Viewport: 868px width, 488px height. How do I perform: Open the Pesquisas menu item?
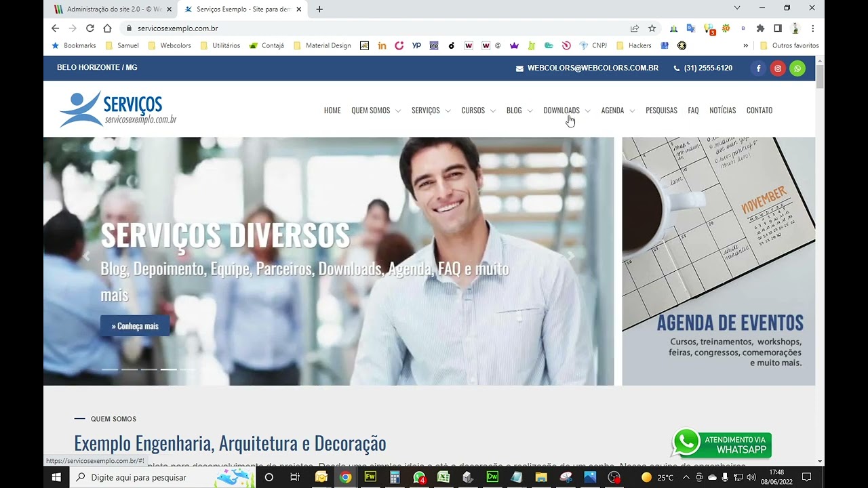tap(661, 110)
